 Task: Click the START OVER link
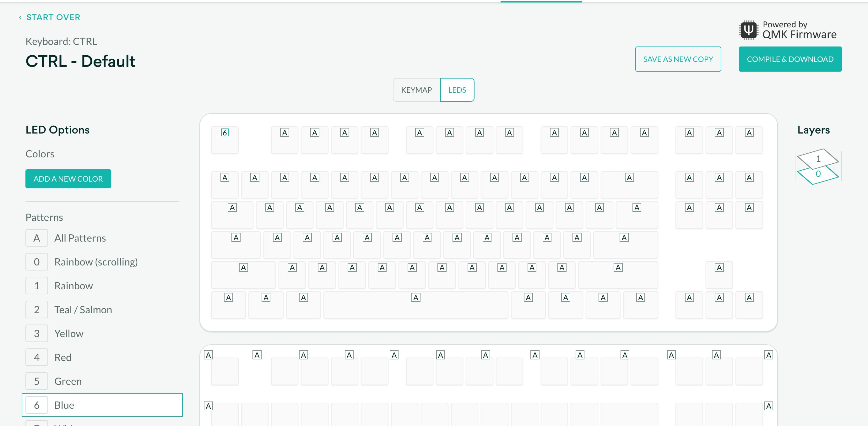(x=53, y=17)
